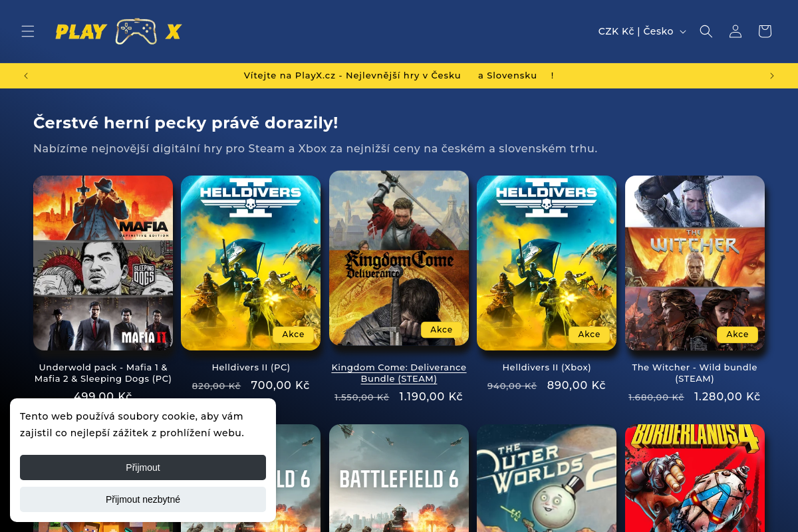Click the Akce badge on Helldivers II (Xbox)

point(589,334)
